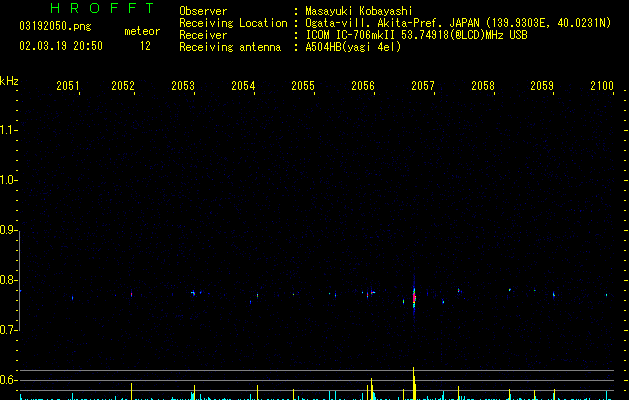The height and width of the screenshot is (400, 629).
Task: Click the ICOM IC-706mkII receiver text
Action: pyautogui.click(x=416, y=35)
